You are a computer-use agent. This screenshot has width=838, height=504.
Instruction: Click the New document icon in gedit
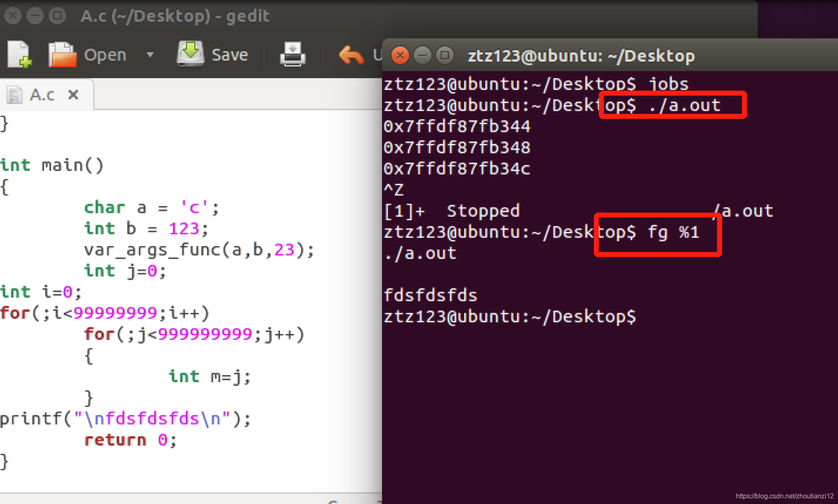[x=19, y=54]
